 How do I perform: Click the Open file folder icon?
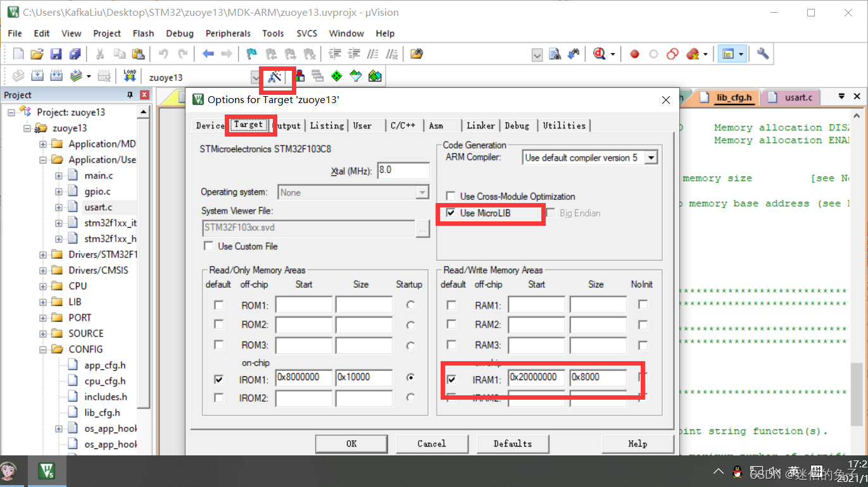(37, 54)
